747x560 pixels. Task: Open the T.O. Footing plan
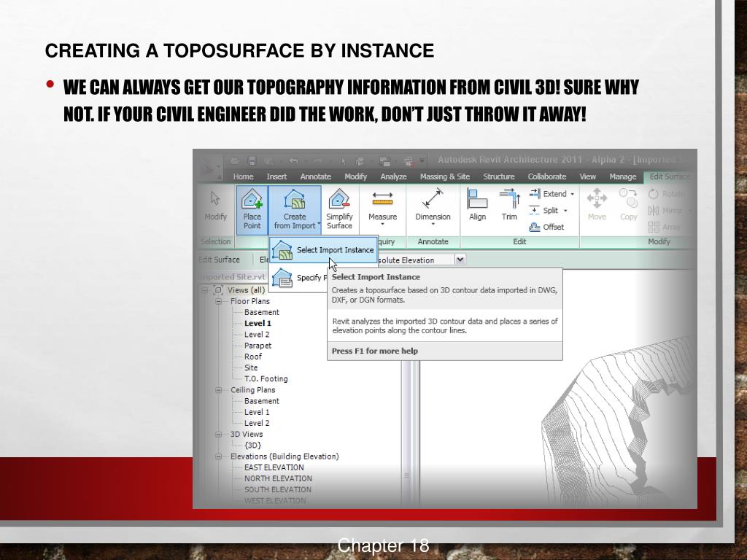pos(266,379)
